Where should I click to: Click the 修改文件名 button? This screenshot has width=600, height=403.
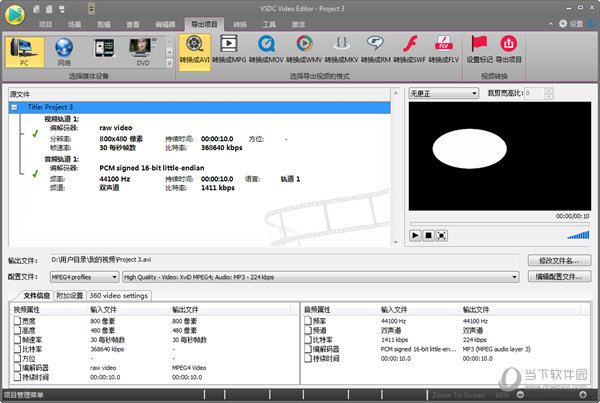(x=559, y=261)
